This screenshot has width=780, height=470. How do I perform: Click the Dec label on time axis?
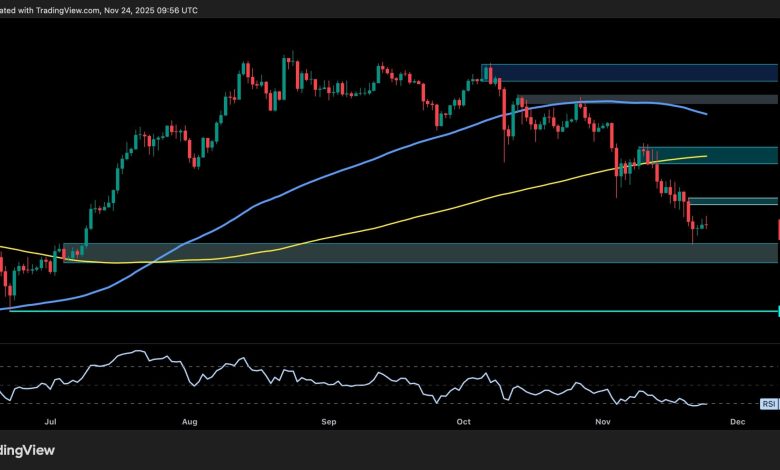[737, 423]
